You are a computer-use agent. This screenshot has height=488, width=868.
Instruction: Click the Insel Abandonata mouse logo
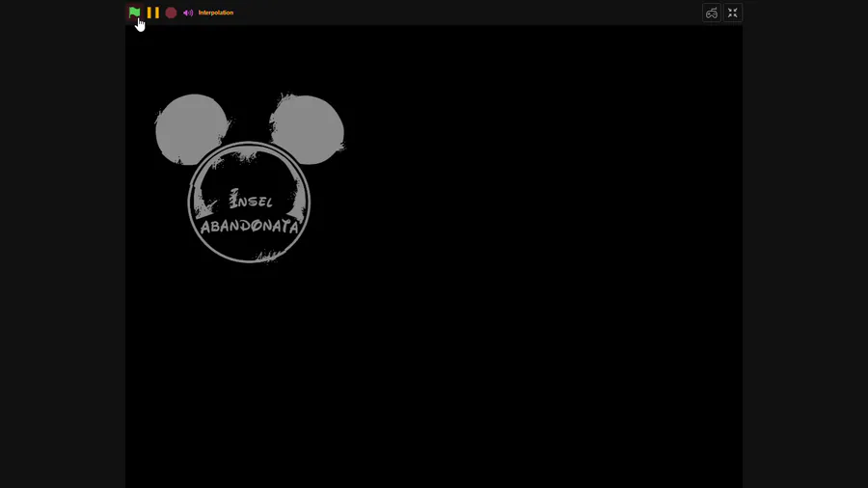pos(249,177)
